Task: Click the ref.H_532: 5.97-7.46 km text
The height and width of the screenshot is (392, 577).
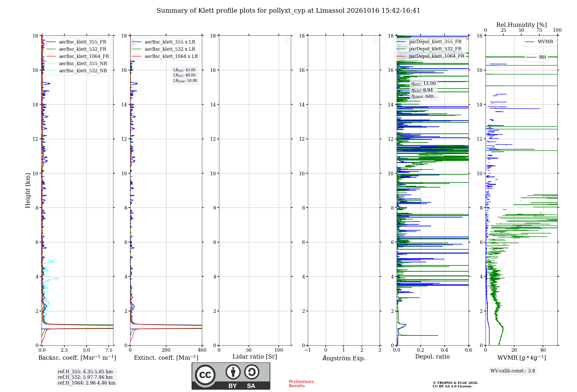Action: (85, 377)
